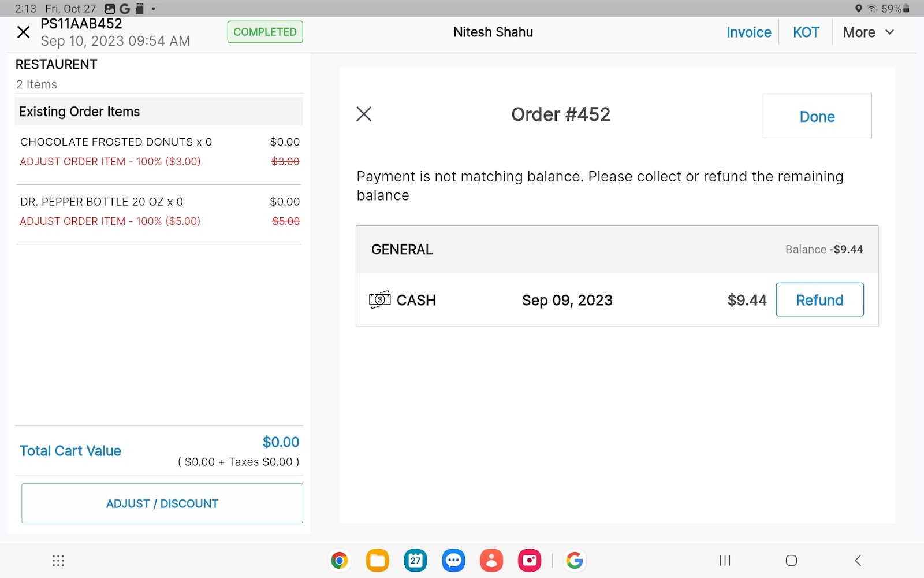
Task: Close the order PS11AAB452 screen
Action: tap(23, 32)
